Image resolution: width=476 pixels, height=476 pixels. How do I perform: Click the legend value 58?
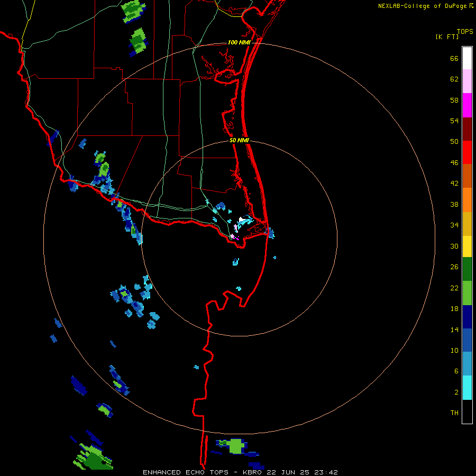tap(454, 100)
